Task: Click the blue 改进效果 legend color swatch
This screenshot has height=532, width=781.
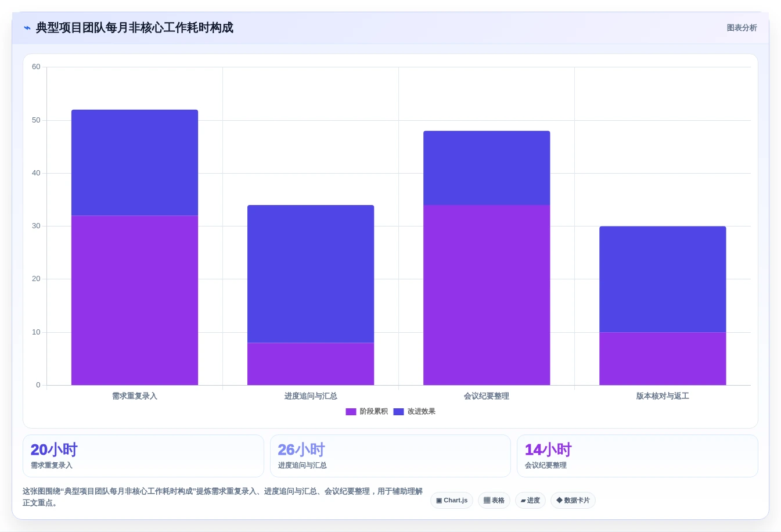Action: pyautogui.click(x=398, y=412)
